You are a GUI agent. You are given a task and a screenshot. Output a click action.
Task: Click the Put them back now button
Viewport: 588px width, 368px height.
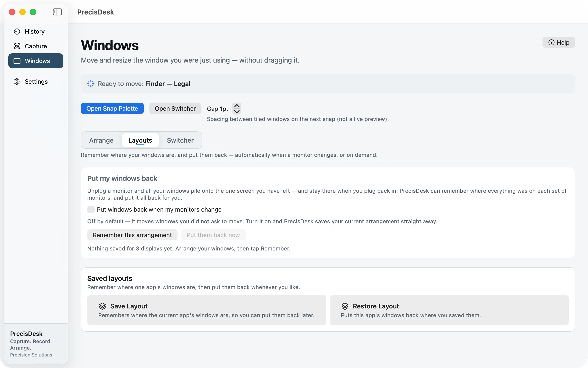pos(213,235)
